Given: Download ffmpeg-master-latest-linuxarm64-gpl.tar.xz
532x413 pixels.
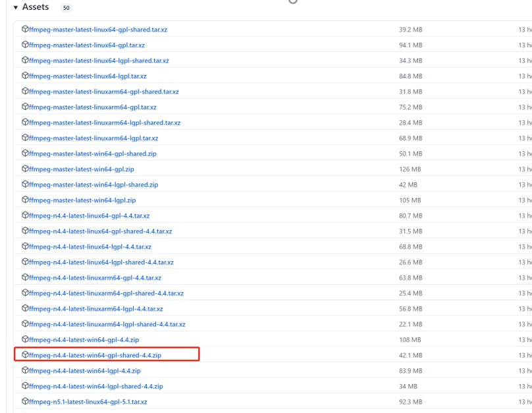Looking at the screenshot, I should (93, 107).
